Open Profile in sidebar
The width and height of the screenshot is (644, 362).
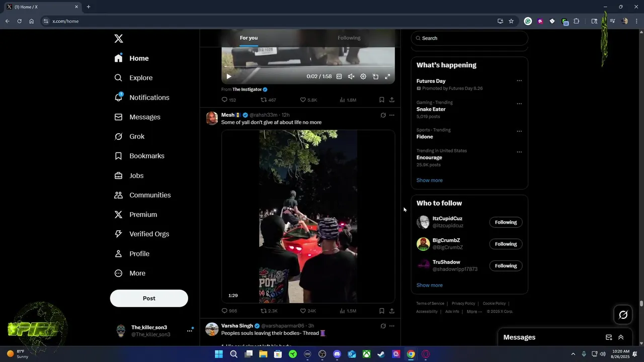coord(132,254)
